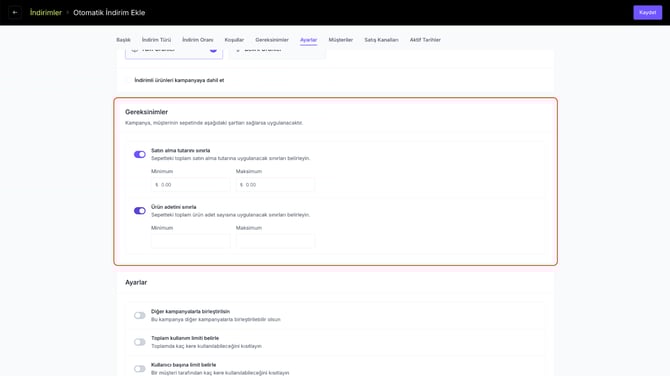The width and height of the screenshot is (670, 376).
Task: Turn off the Ürün adetini sınırla toggle
Action: click(x=140, y=211)
